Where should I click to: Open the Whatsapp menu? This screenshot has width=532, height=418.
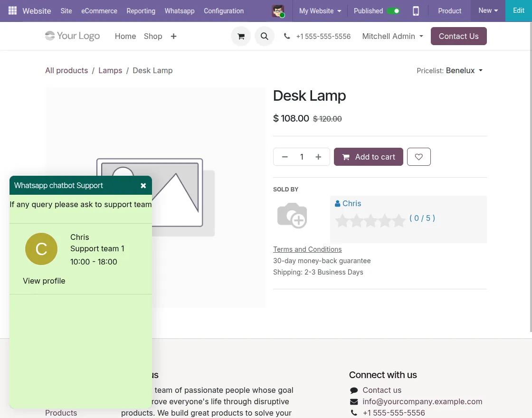180,11
